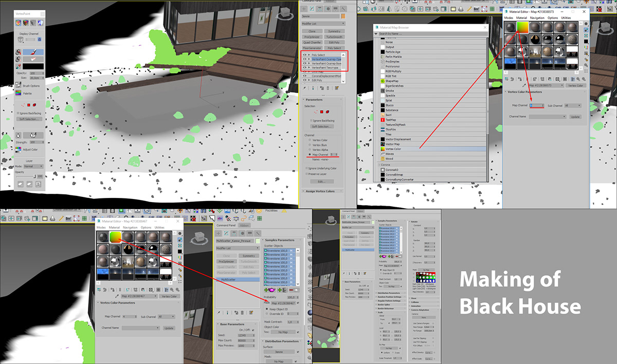Click the black paint color swatch in VertexPaint
The height and width of the screenshot is (364, 617).
pos(33,66)
